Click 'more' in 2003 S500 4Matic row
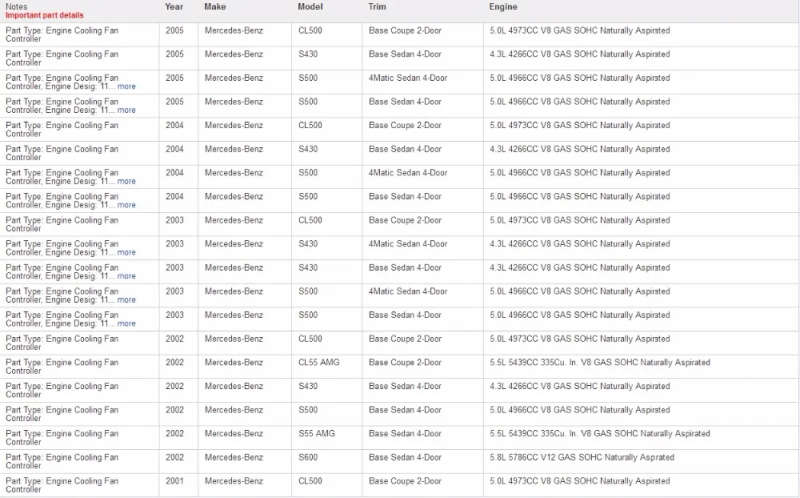 point(127,300)
